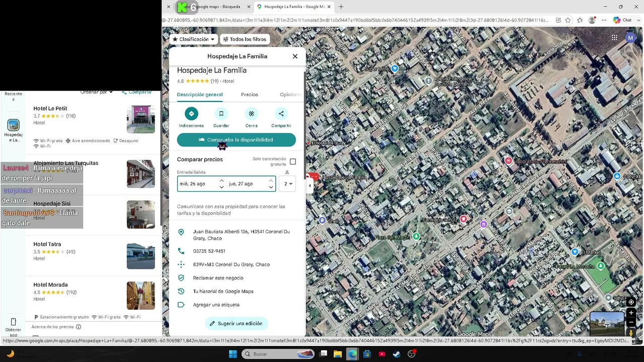Open the Copilot Chat button
The image size is (644, 362).
click(622, 20)
